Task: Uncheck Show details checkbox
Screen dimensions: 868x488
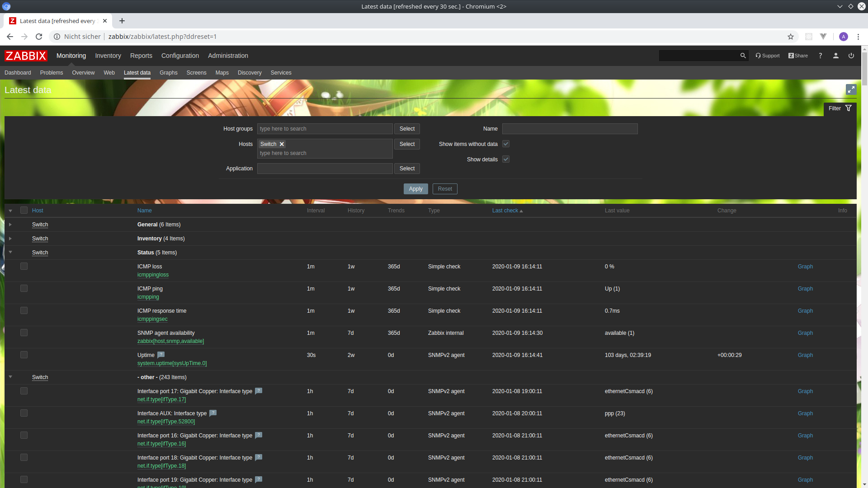Action: (x=506, y=160)
